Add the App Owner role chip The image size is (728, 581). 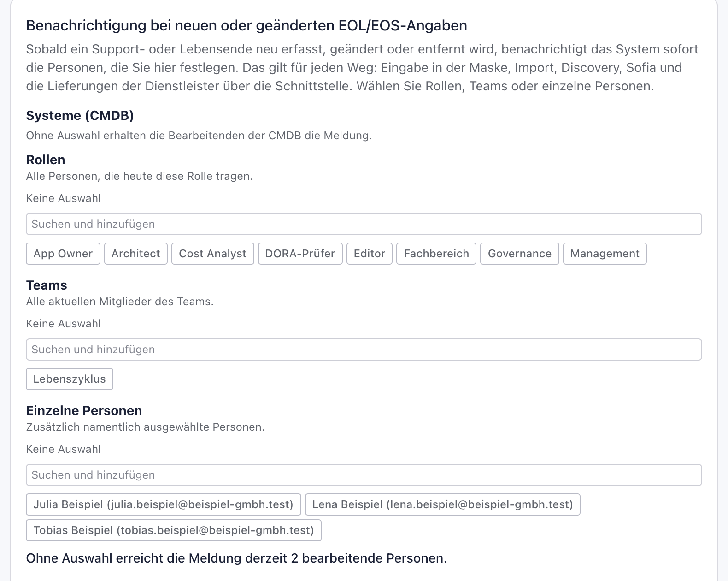pos(63,254)
